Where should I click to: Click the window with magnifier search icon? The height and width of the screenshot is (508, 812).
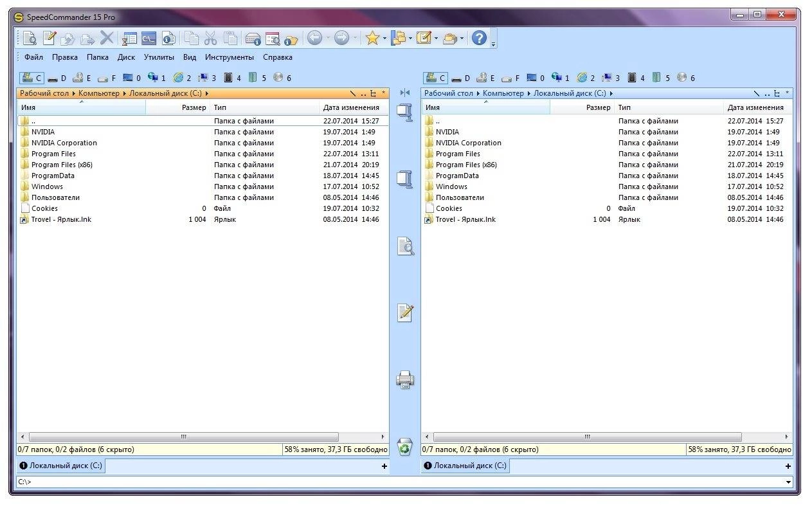click(x=272, y=39)
